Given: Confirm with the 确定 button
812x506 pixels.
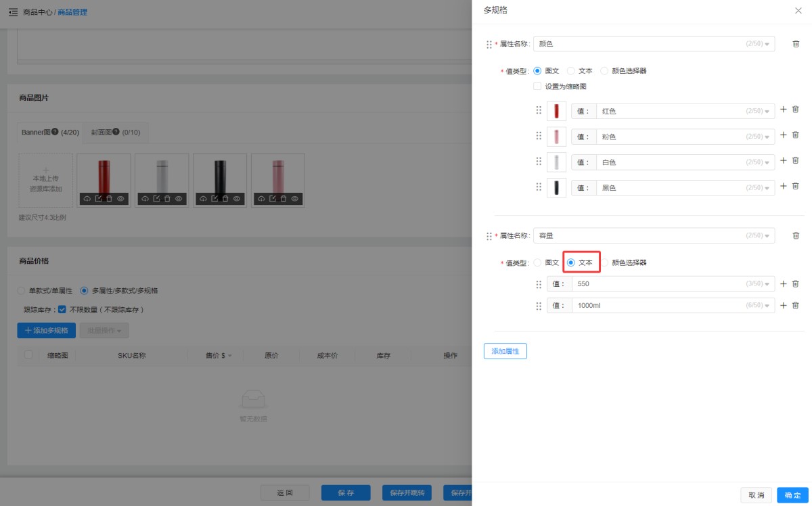Looking at the screenshot, I should pyautogui.click(x=793, y=496).
